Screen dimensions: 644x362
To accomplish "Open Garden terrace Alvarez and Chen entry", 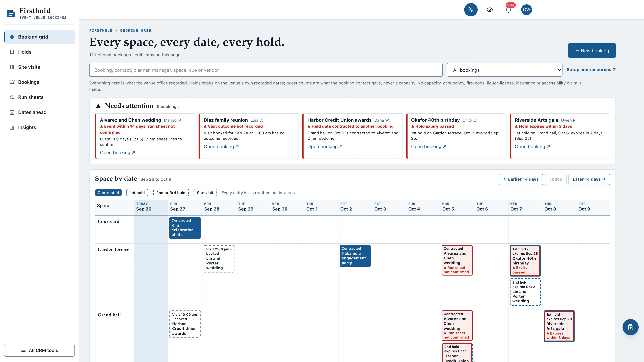I will (457, 260).
